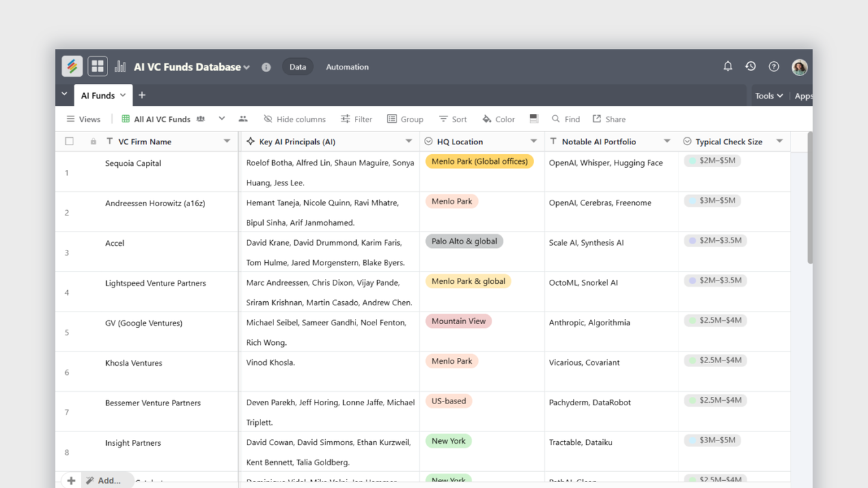Open the Color options from the toolbar
Image resolution: width=868 pixels, height=488 pixels.
pos(498,119)
